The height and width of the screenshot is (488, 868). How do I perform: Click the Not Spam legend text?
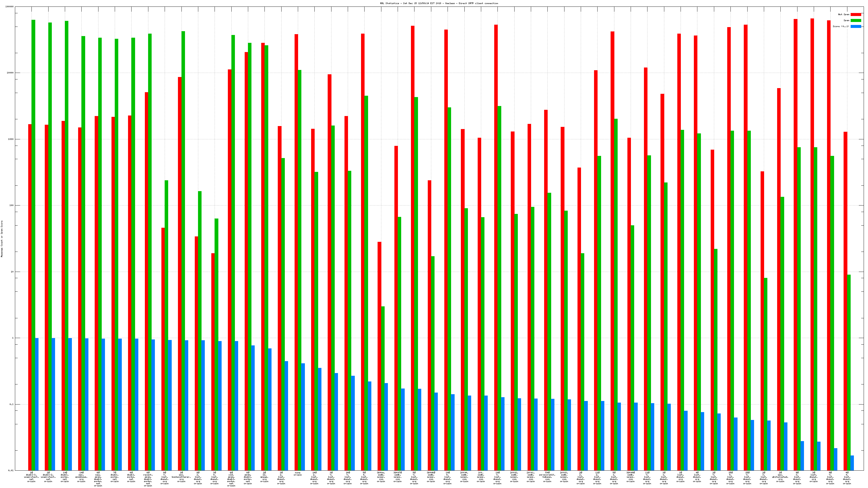844,14
